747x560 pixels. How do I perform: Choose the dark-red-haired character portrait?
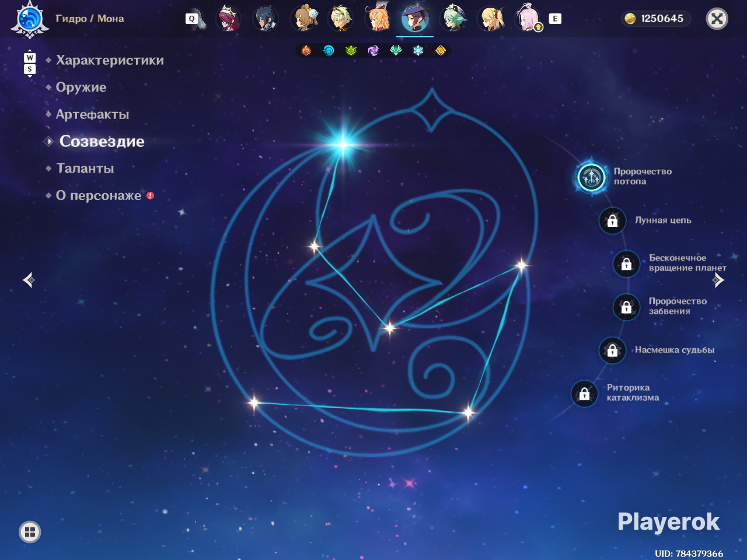(x=228, y=18)
